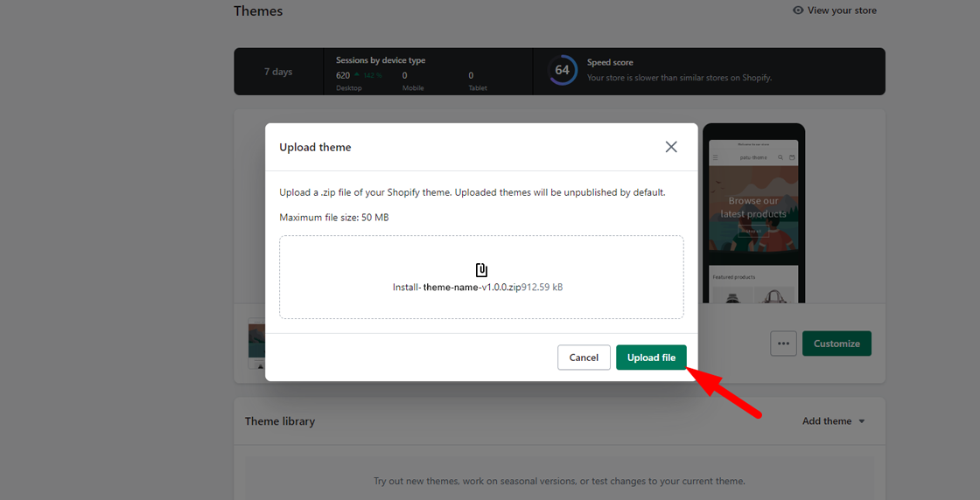Click the small current theme thumbnail

tap(256, 344)
